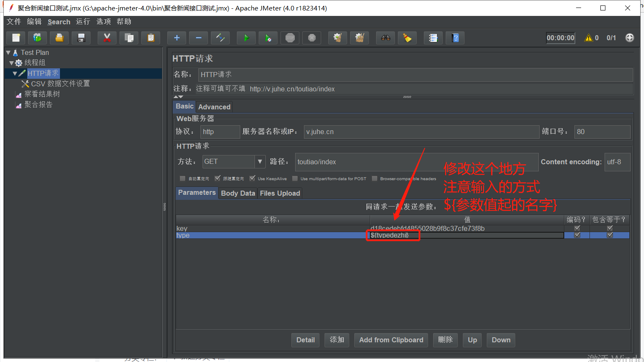Viewport: 644px width, 362px height.
Task: Start test with no pauses icon
Action: coord(268,38)
